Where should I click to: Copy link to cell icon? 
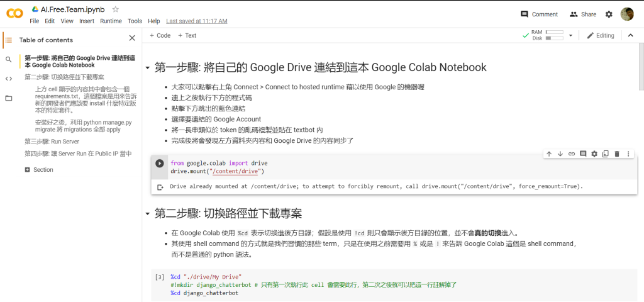[571, 154]
